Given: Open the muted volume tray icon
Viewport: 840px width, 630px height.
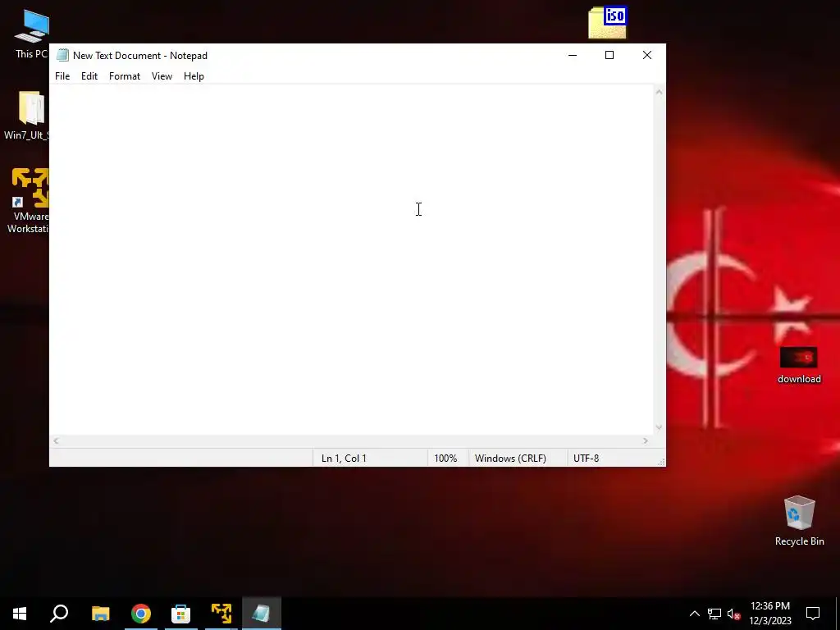Looking at the screenshot, I should 733,614.
